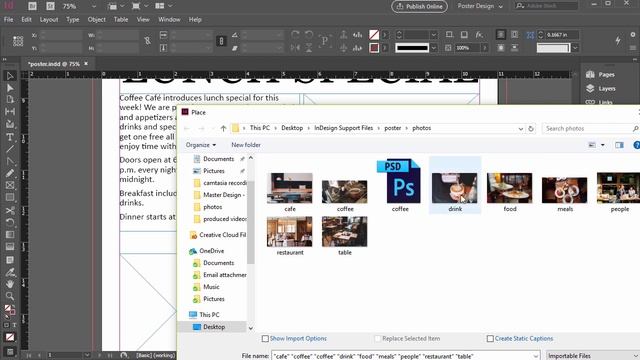Open the zoom level 75% dropdown
This screenshot has width=640, height=360.
click(x=94, y=7)
